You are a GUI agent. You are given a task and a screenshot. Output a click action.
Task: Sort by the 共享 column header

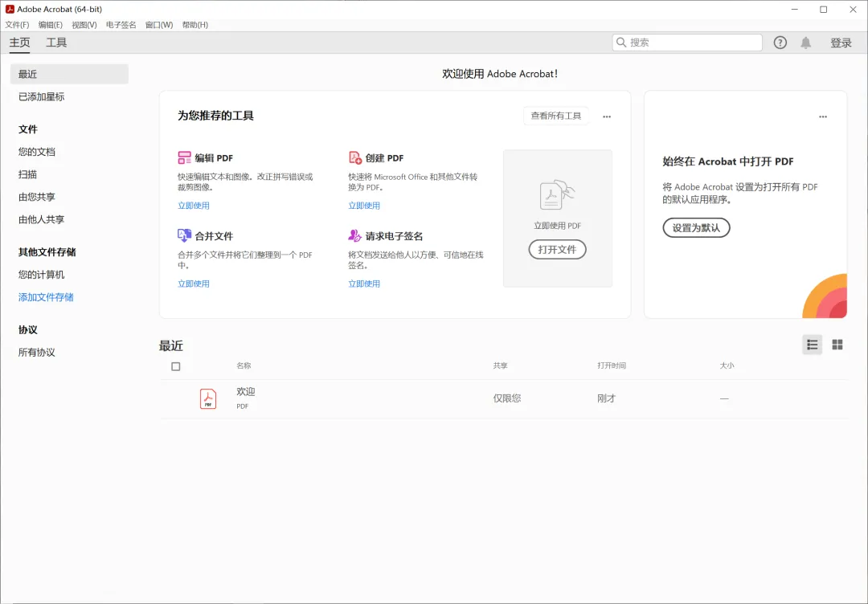pyautogui.click(x=501, y=365)
